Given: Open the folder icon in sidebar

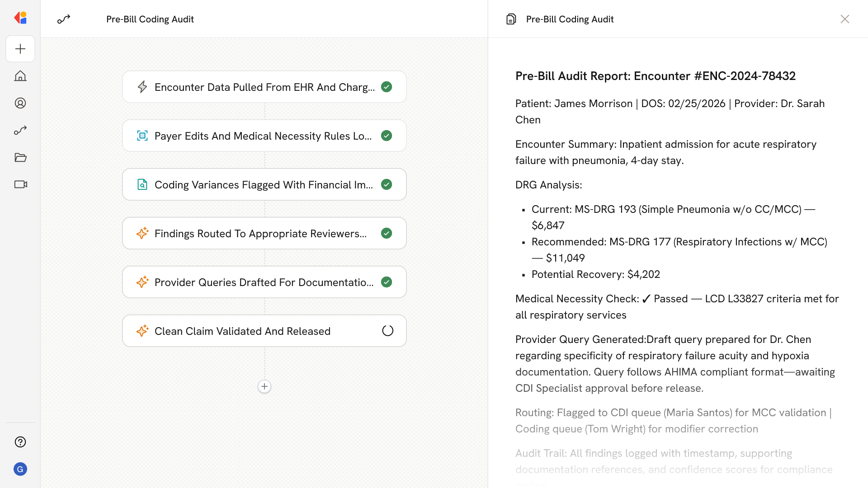Looking at the screenshot, I should [20, 157].
